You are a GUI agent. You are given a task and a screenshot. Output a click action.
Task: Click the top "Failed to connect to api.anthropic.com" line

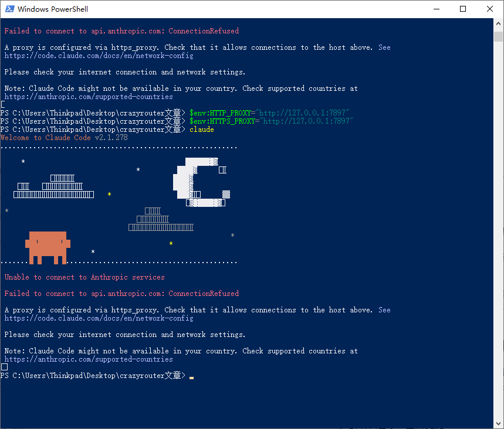pyautogui.click(x=121, y=31)
